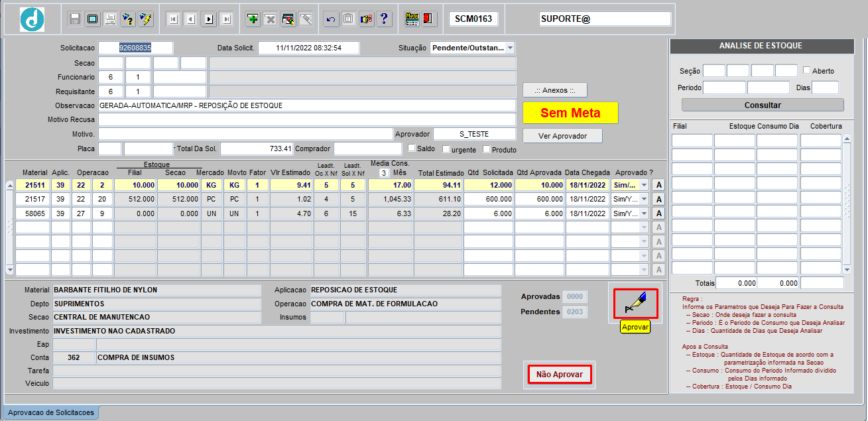
Task: Click the Data Solicit. date field
Action: tap(309, 48)
